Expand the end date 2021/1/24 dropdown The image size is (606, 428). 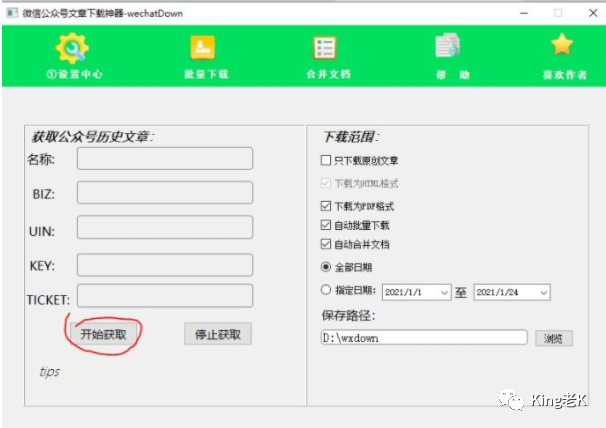coord(544,292)
